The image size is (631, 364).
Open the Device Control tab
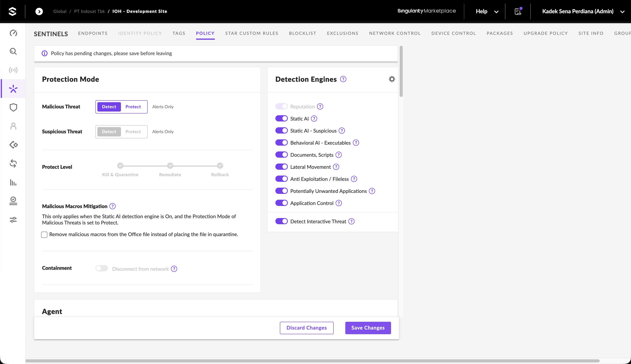(454, 33)
